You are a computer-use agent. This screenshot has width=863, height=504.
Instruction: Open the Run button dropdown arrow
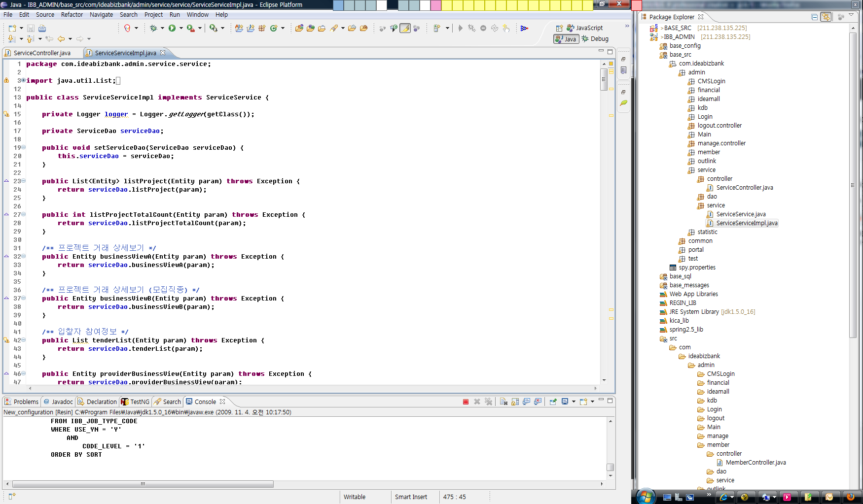181,28
